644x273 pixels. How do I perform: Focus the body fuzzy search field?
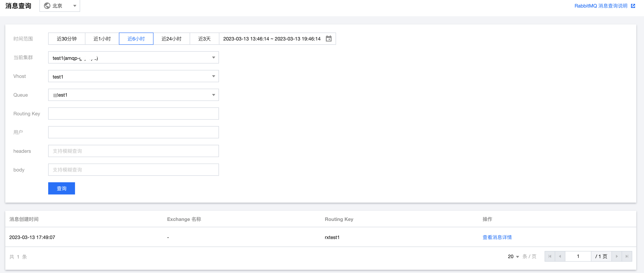tap(134, 170)
